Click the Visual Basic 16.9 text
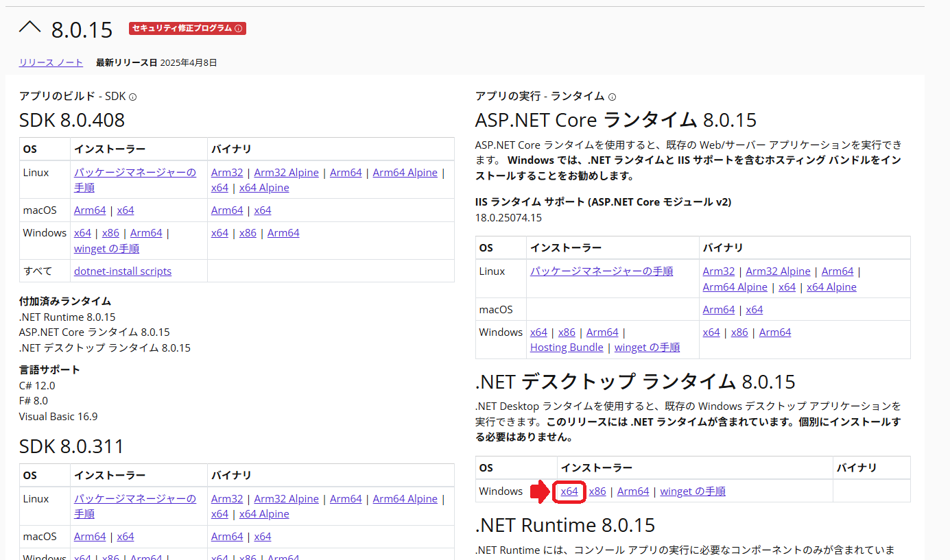Screen dimensions: 950x560 58,417
